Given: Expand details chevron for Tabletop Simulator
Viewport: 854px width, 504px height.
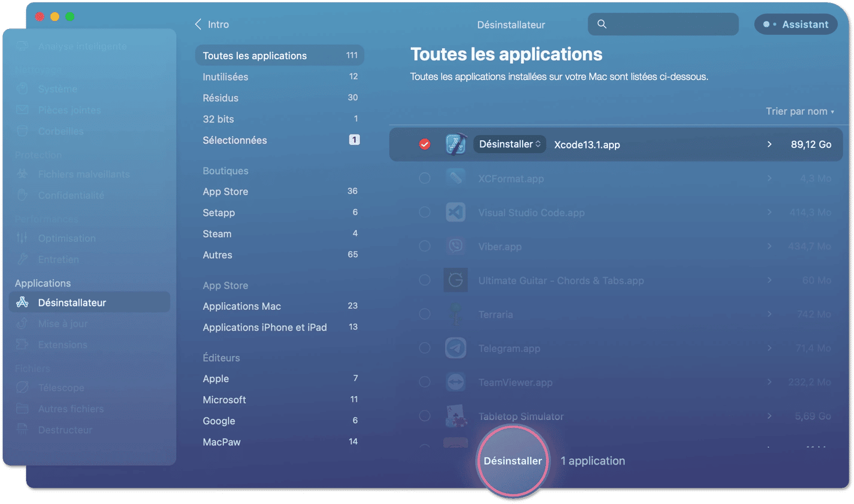Looking at the screenshot, I should click(x=769, y=416).
